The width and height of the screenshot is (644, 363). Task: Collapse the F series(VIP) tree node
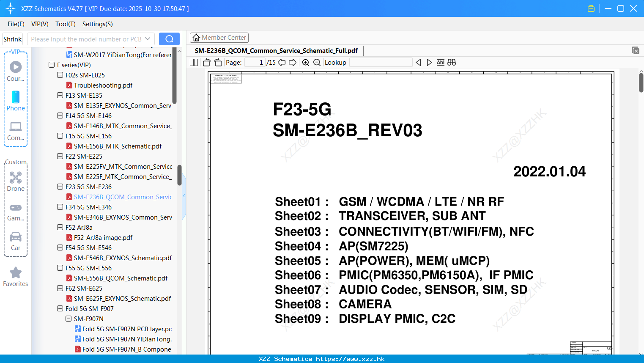[52, 65]
